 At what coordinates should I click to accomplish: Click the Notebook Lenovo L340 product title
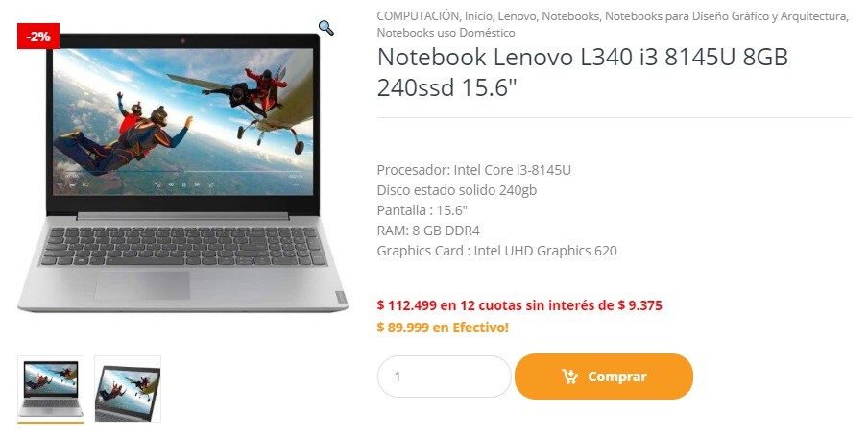click(583, 72)
